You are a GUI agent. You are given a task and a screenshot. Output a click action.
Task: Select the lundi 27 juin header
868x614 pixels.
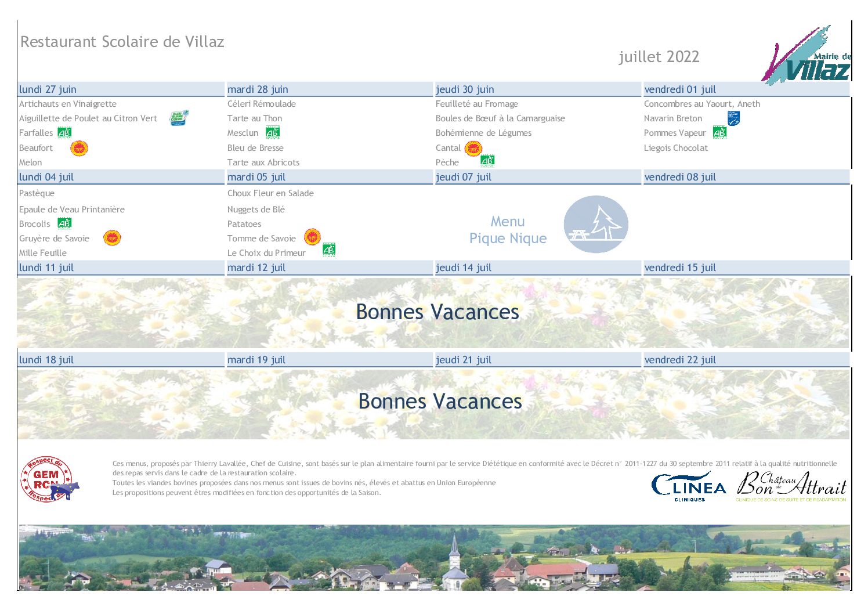tap(121, 89)
